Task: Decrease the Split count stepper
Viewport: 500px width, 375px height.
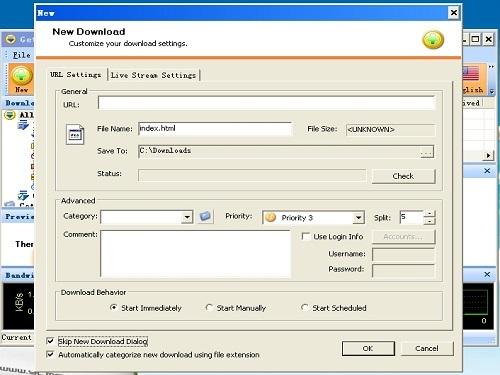Action: 429,221
